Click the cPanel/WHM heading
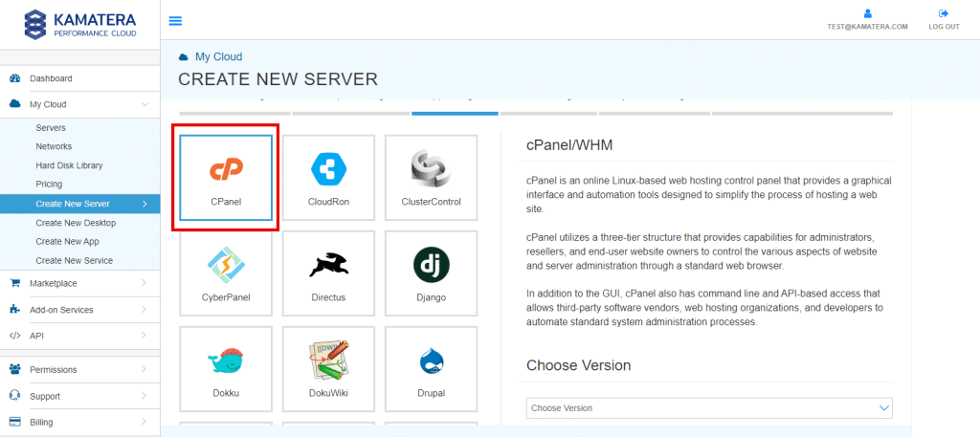 click(x=569, y=145)
